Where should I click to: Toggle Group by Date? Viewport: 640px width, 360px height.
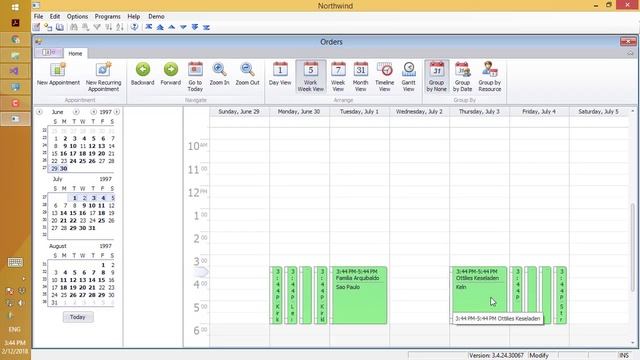[x=462, y=77]
